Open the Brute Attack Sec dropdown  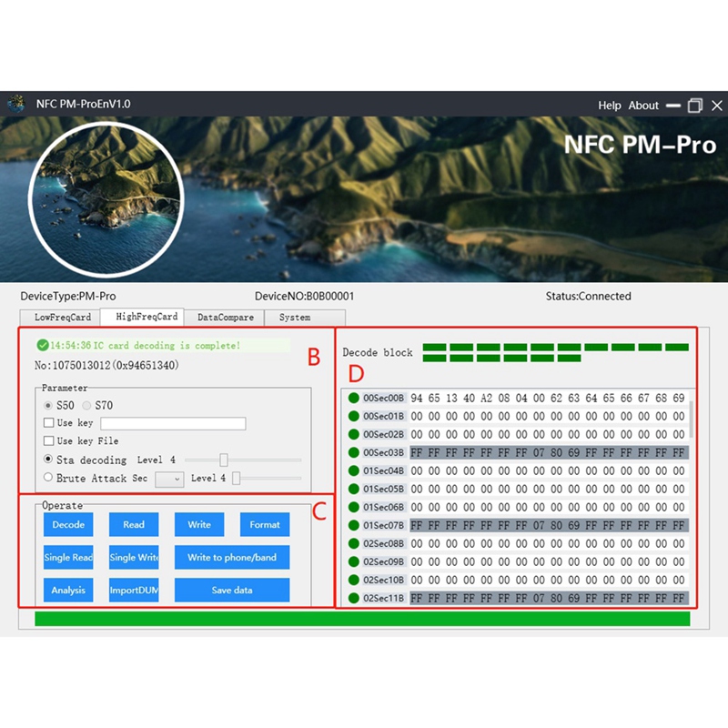(x=169, y=480)
